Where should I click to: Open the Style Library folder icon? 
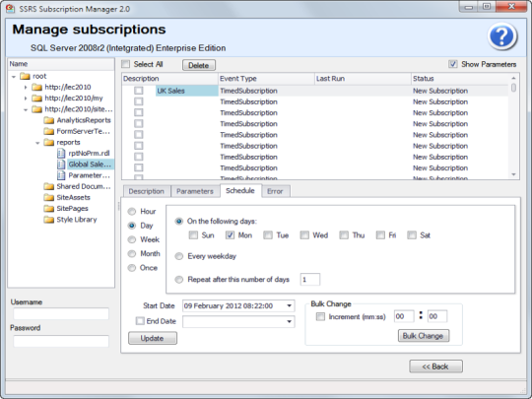[49, 220]
